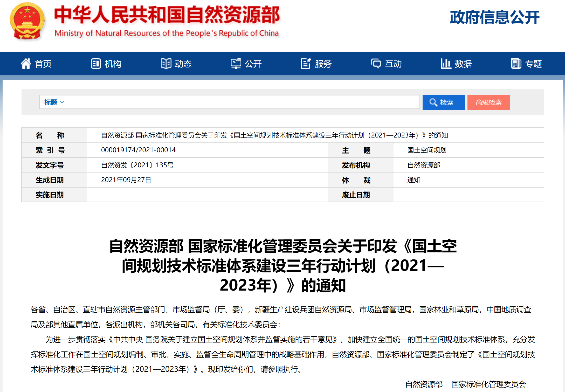Click the 专题 newspaper icon
The width and height of the screenshot is (565, 392).
516,64
